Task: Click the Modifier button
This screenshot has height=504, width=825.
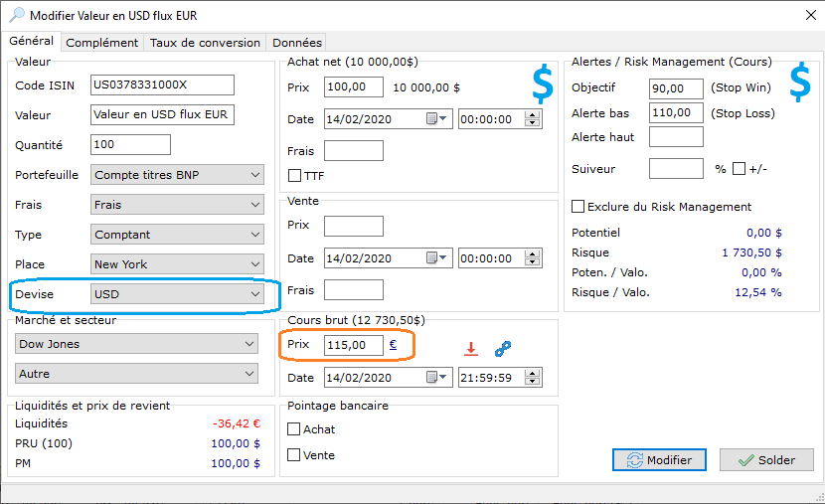Action: [x=659, y=460]
